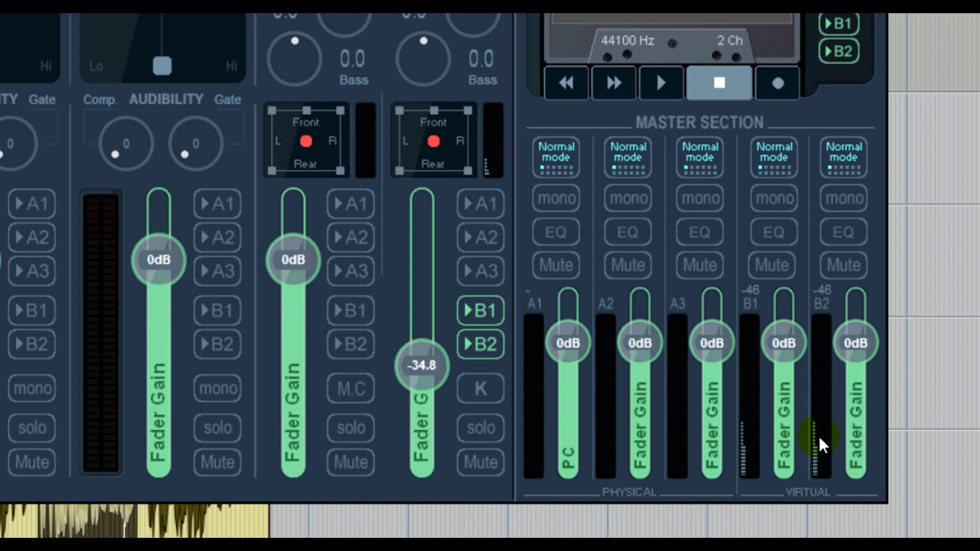
Task: Enable A3 on the strip with M.C button
Action: (x=351, y=271)
